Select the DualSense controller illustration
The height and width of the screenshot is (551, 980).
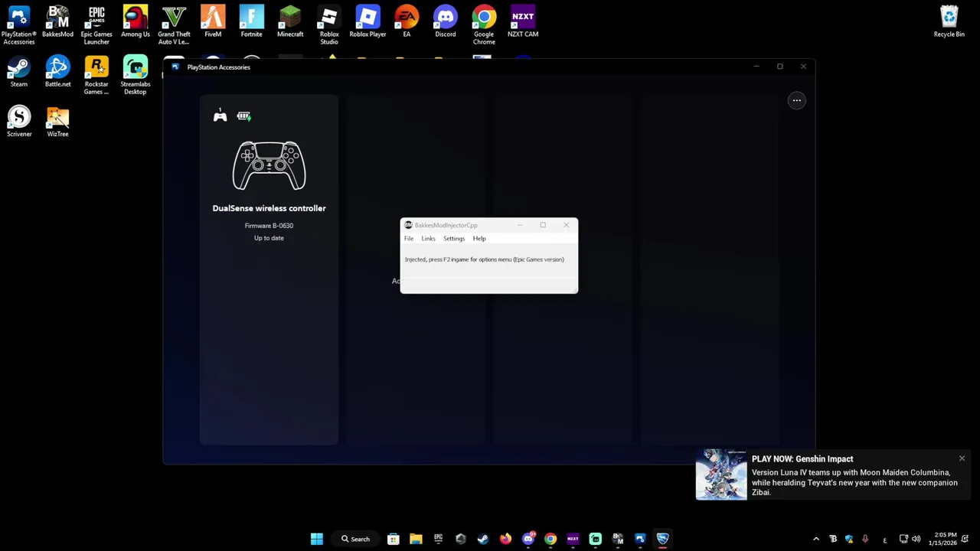pos(269,165)
